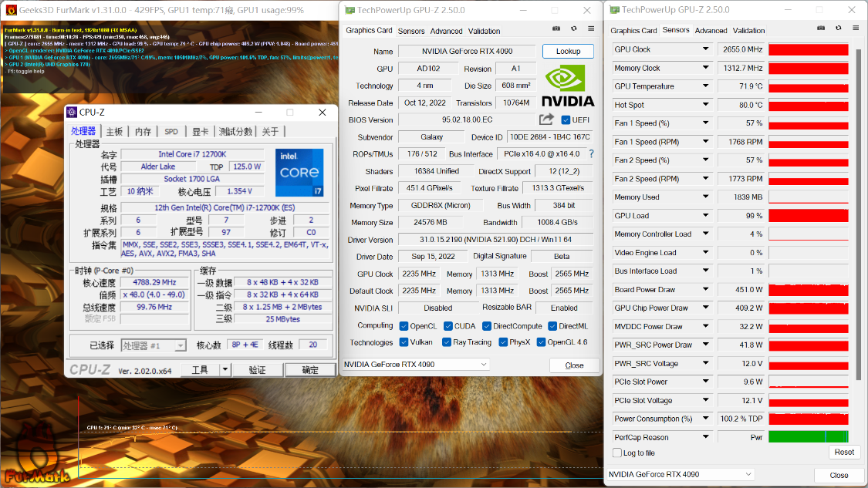Toggle the Ray Tracing checkbox

(x=448, y=342)
